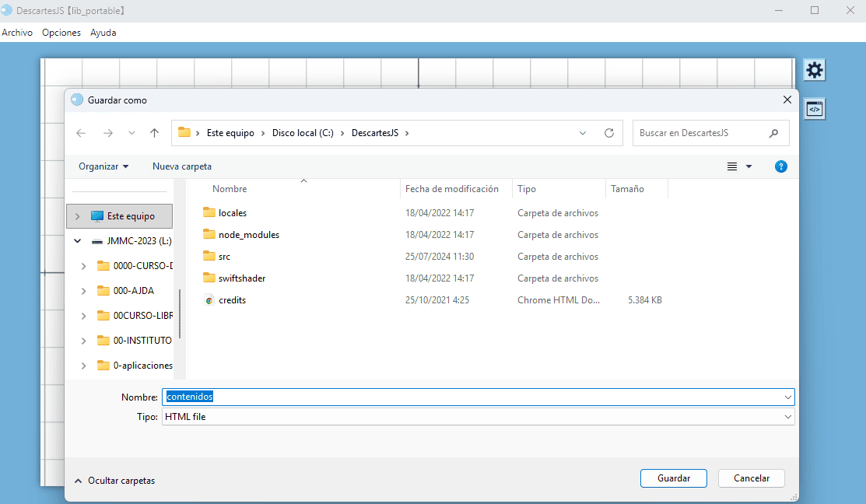Open the help question mark icon
Screen dimensions: 866x504
781,166
